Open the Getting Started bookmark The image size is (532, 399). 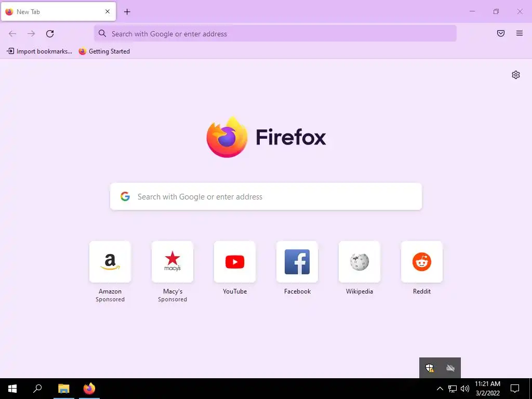pos(104,51)
